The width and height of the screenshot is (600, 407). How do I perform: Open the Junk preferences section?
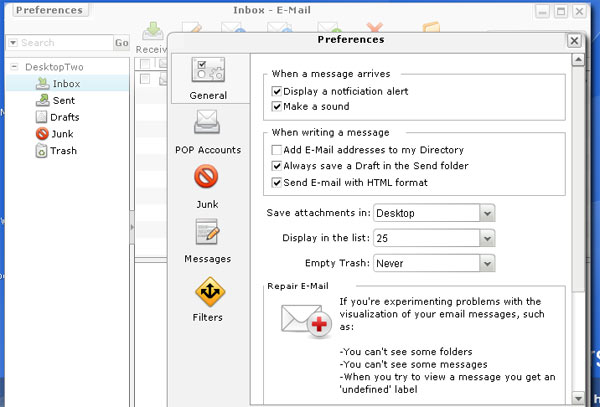(x=207, y=187)
